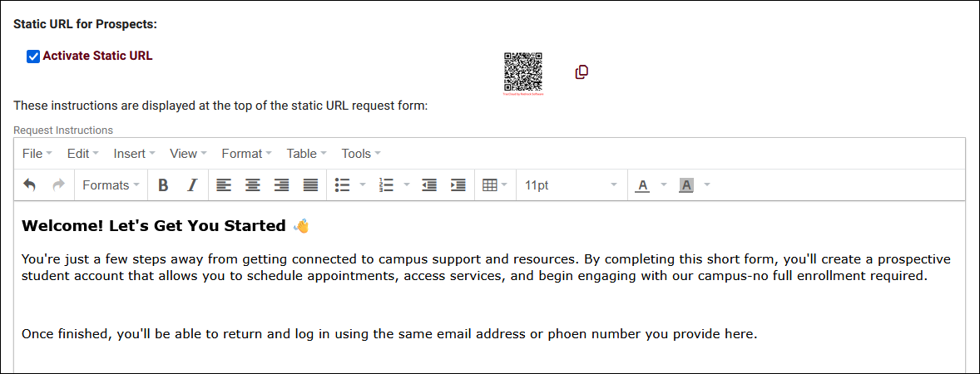This screenshot has width=980, height=374.
Task: Align text to the left
Action: (x=224, y=185)
